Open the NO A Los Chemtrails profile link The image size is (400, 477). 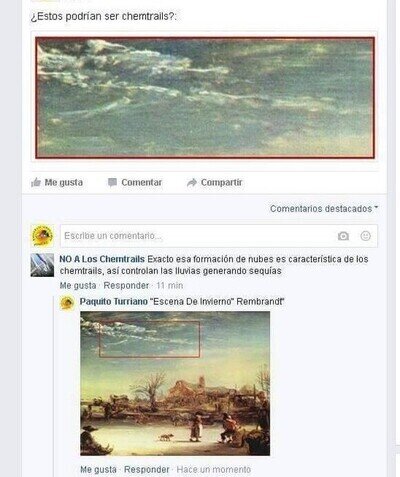click(x=102, y=259)
